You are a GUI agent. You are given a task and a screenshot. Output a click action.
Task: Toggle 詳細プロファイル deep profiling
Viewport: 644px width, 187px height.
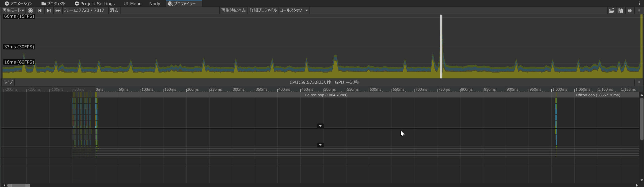[x=263, y=10]
